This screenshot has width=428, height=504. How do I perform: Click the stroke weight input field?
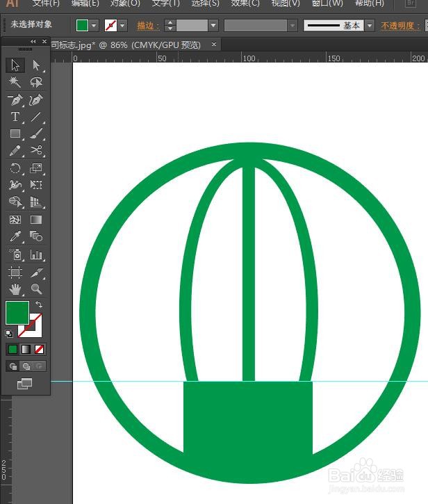192,26
